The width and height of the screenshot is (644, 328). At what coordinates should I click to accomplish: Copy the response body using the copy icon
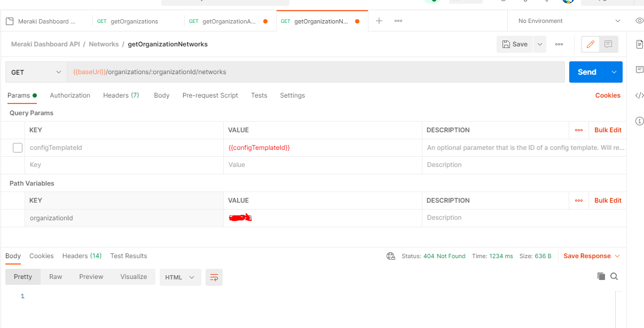click(601, 276)
